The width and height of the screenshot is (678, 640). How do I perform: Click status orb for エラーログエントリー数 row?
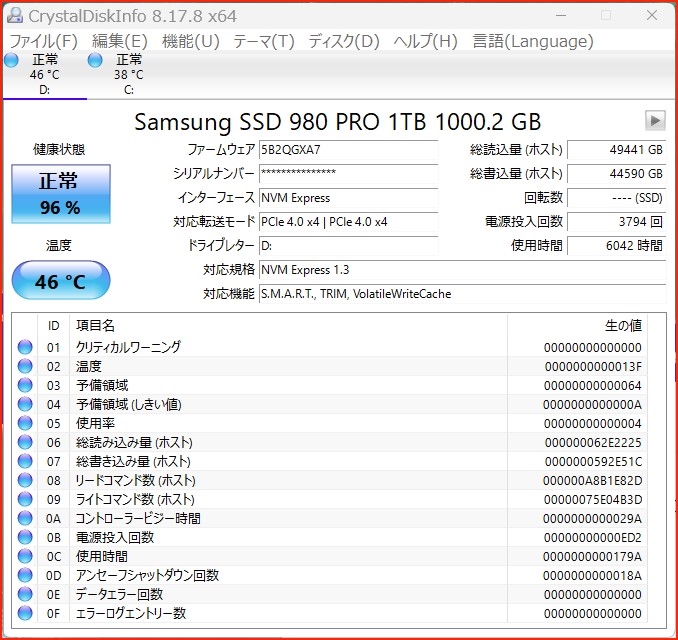point(25,613)
